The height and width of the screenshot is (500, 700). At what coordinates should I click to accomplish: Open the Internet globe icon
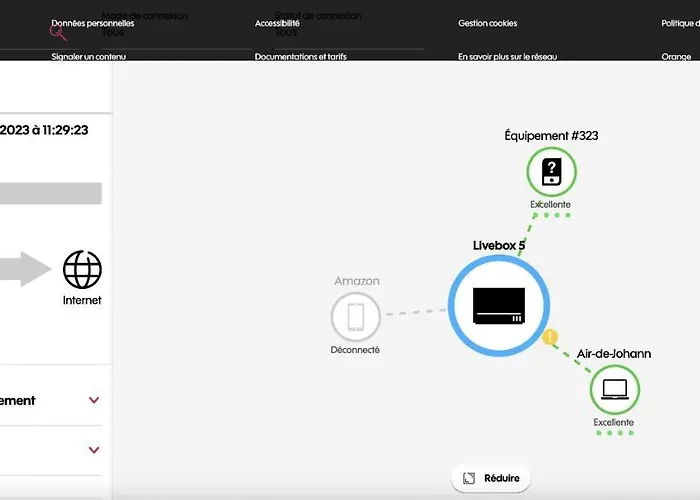pyautogui.click(x=82, y=270)
